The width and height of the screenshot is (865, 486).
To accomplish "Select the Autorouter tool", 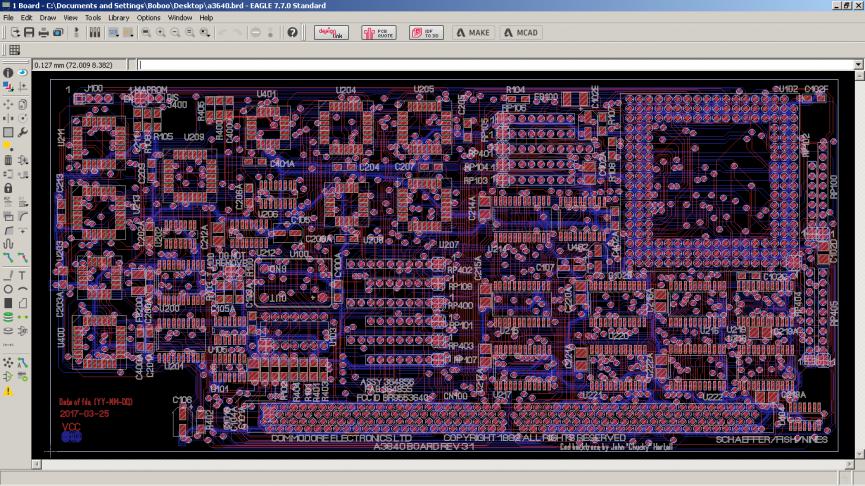I will (22, 362).
